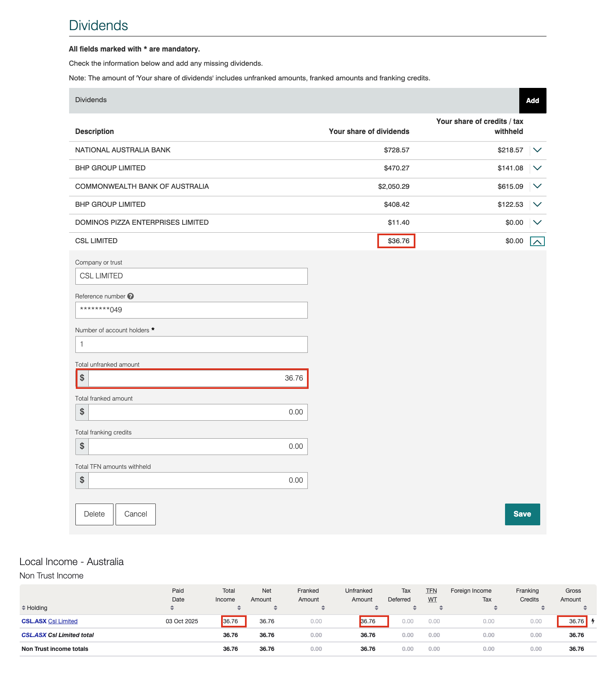
Task: Sort by the Unfranked Amount column
Action: click(376, 608)
